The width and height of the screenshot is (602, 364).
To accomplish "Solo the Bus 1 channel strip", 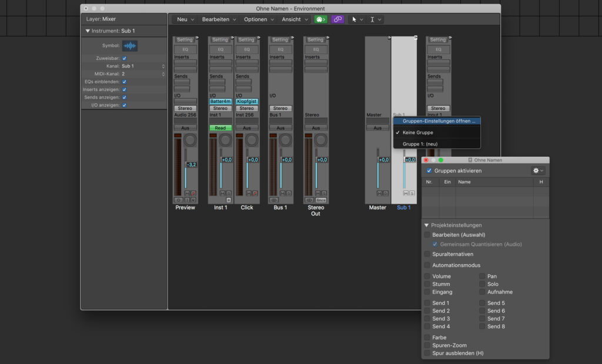I will (289, 193).
